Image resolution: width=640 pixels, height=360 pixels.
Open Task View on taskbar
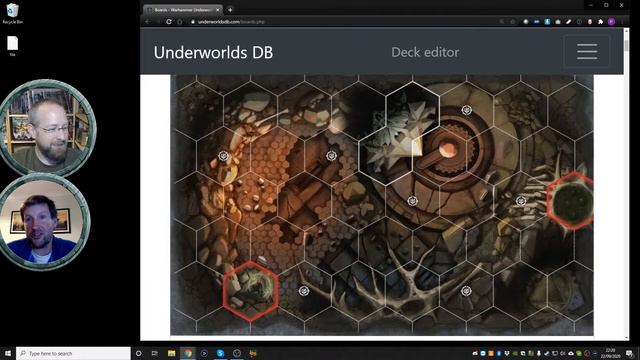[155, 353]
